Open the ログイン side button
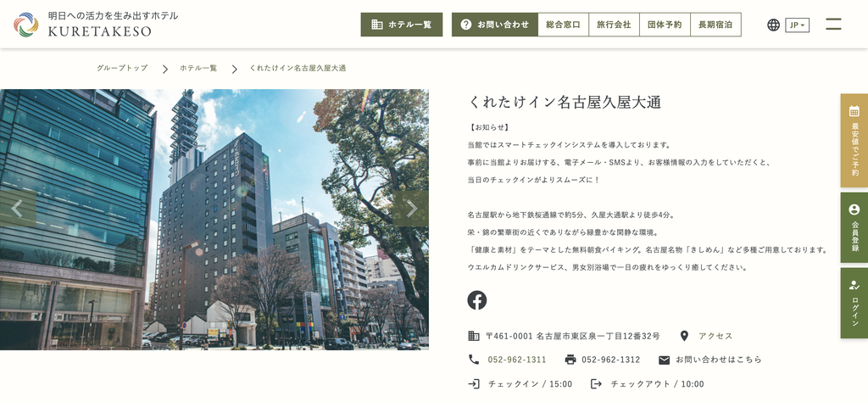This screenshot has width=868, height=402. (854, 304)
